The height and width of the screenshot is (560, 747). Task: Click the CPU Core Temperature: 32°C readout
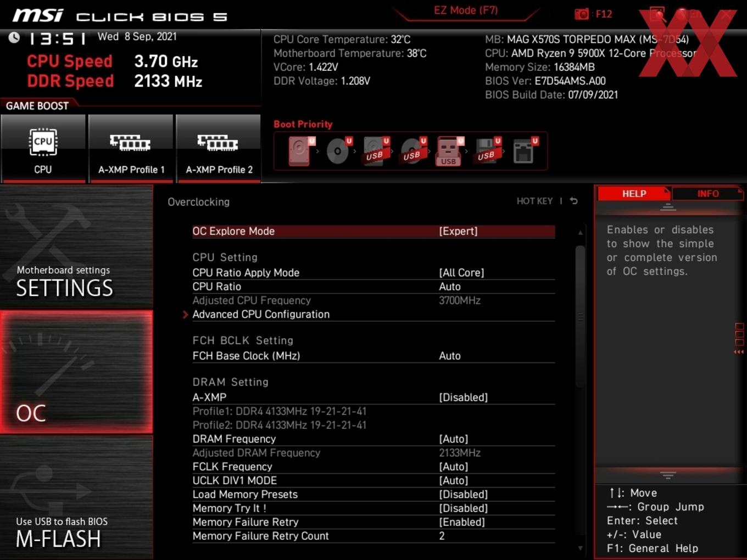coord(342,39)
